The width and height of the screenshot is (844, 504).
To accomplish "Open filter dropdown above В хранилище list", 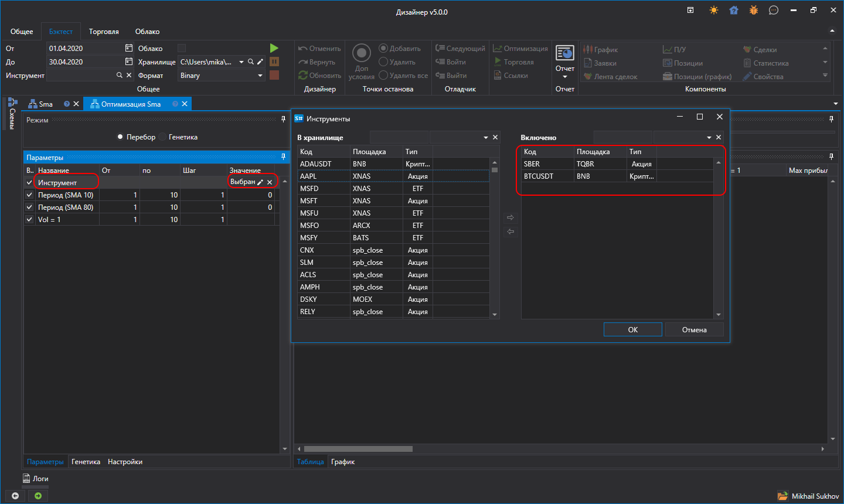I will [486, 137].
